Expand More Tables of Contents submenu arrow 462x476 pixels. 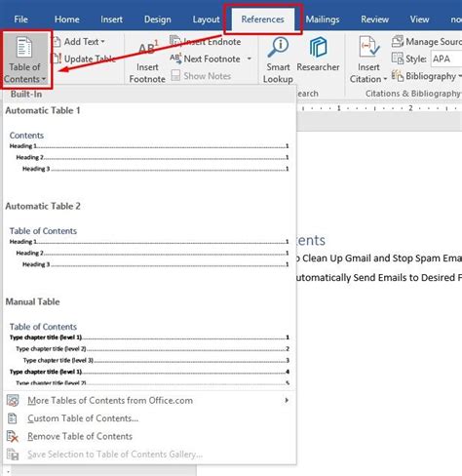(287, 400)
